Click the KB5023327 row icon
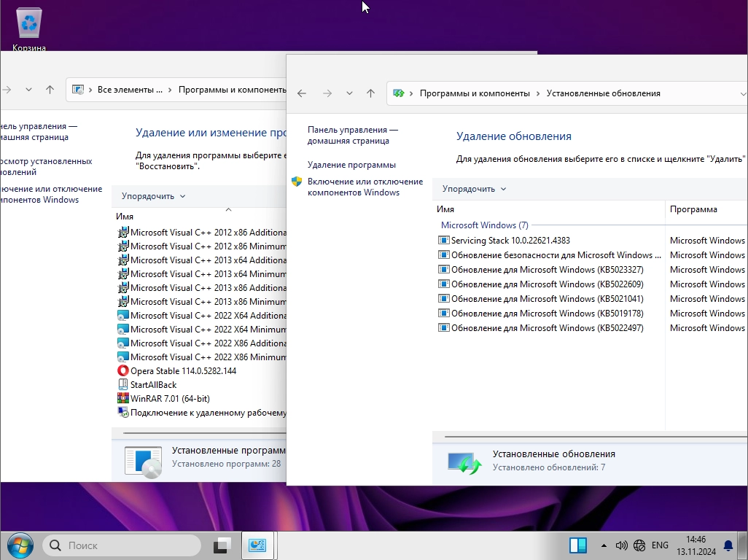This screenshot has height=560, width=748. [x=444, y=270]
